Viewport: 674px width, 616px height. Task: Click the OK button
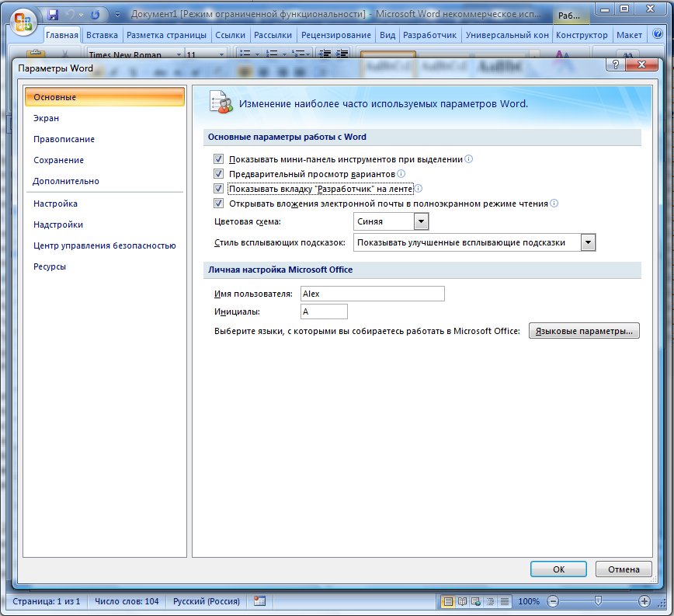[x=558, y=569]
